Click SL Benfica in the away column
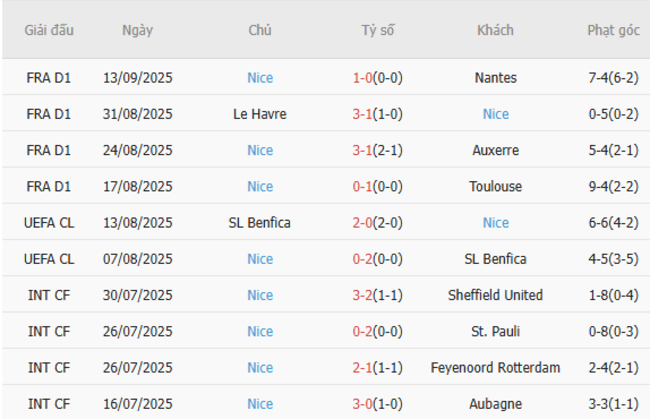The image size is (650, 419). (x=495, y=259)
